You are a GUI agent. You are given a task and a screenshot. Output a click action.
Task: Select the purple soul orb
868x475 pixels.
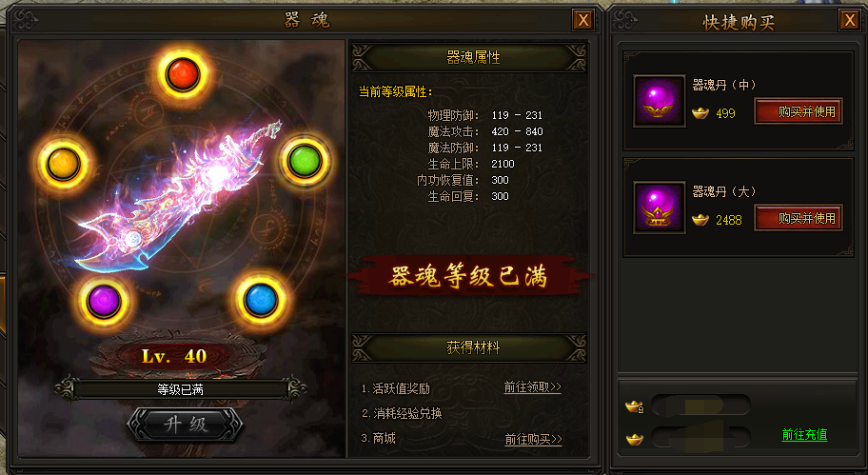coord(104,302)
